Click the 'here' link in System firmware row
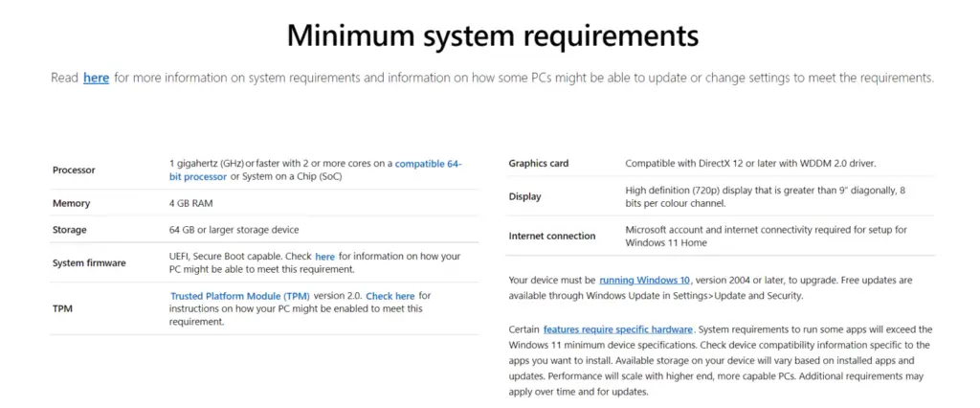Viewport: 980px width, 408px height. click(325, 257)
